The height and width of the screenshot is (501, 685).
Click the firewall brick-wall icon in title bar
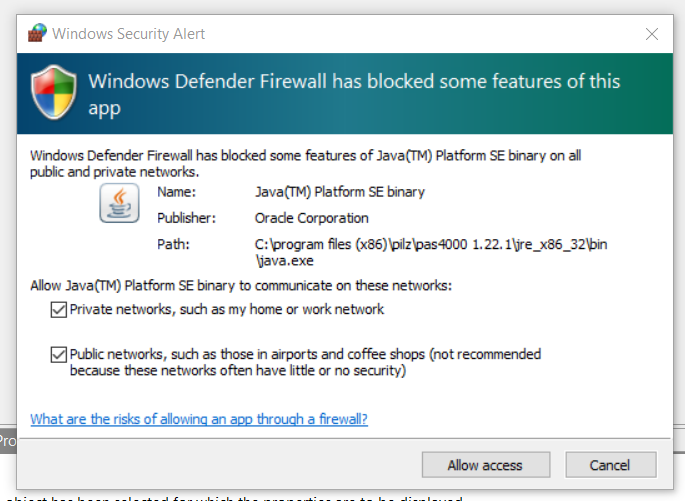point(37,33)
